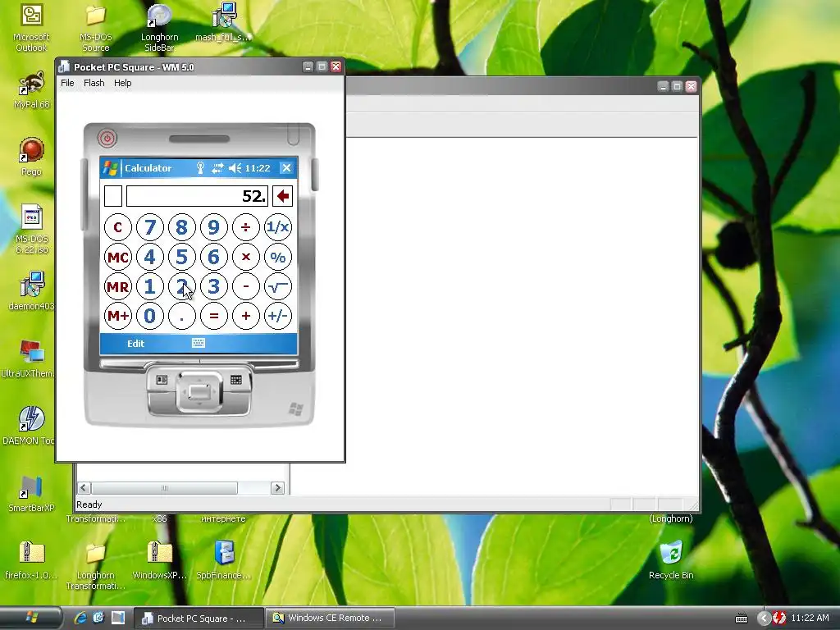
Task: Select the SmartBarXP desktop shortcut
Action: click(x=31, y=493)
